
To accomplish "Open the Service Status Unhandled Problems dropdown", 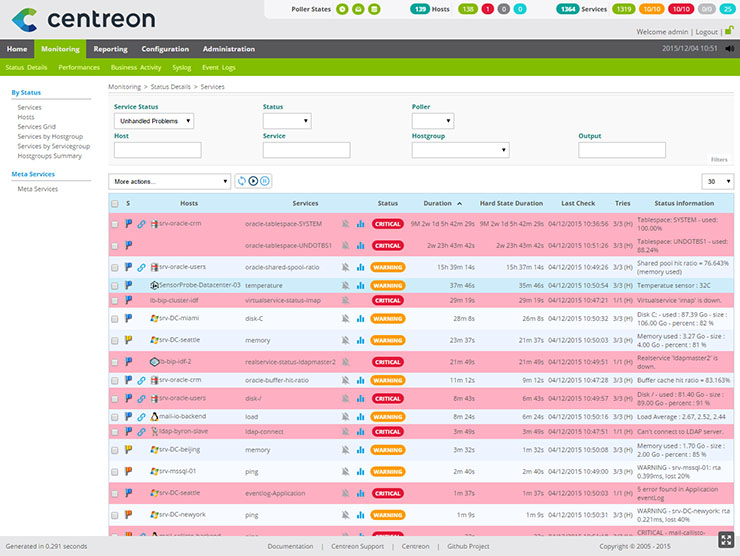I will click(153, 121).
